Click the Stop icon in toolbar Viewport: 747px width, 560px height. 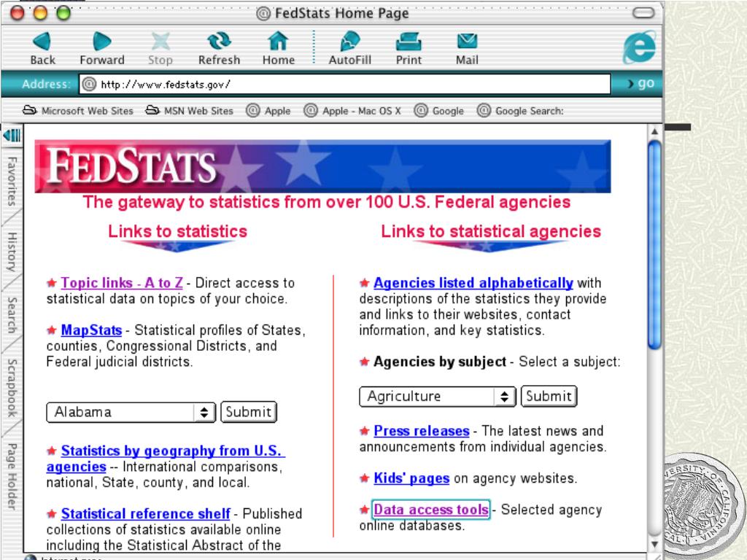[x=160, y=42]
